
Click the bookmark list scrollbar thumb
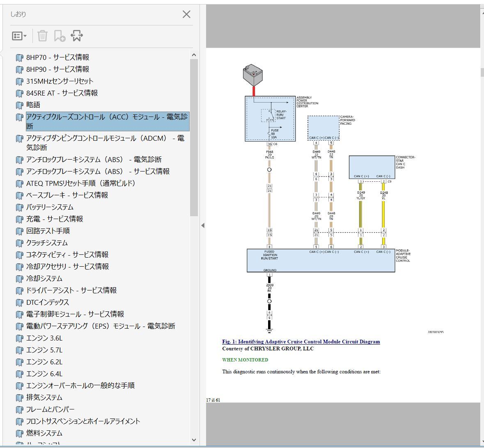pyautogui.click(x=194, y=137)
